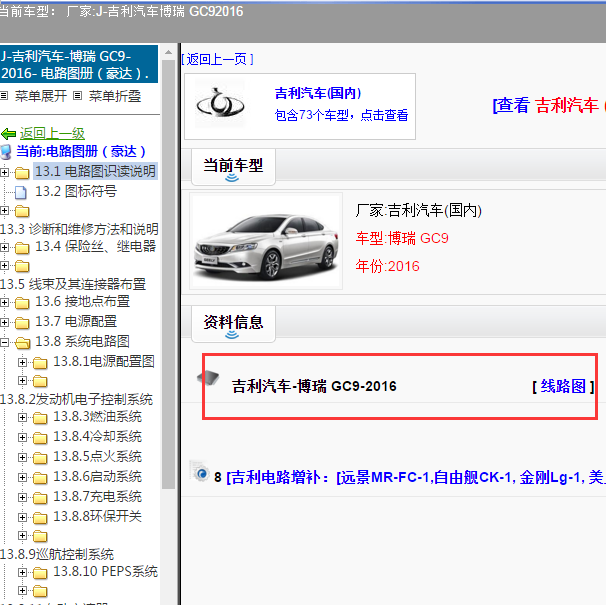Screen dimensions: 606x605
Task: Select 13.8.9巡航控制系统 tree item
Action: coord(57,554)
